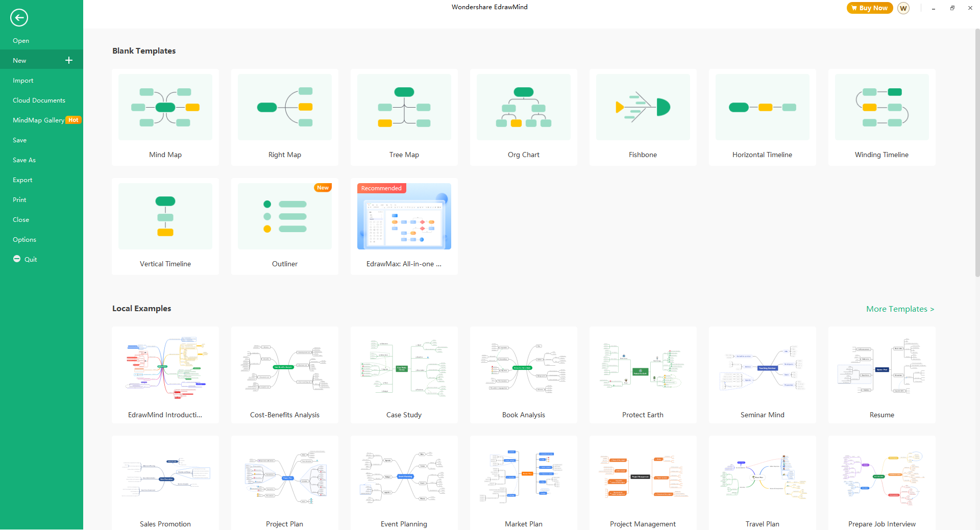Open the Market Plan example thumbnail
The width and height of the screenshot is (980, 530).
524,477
